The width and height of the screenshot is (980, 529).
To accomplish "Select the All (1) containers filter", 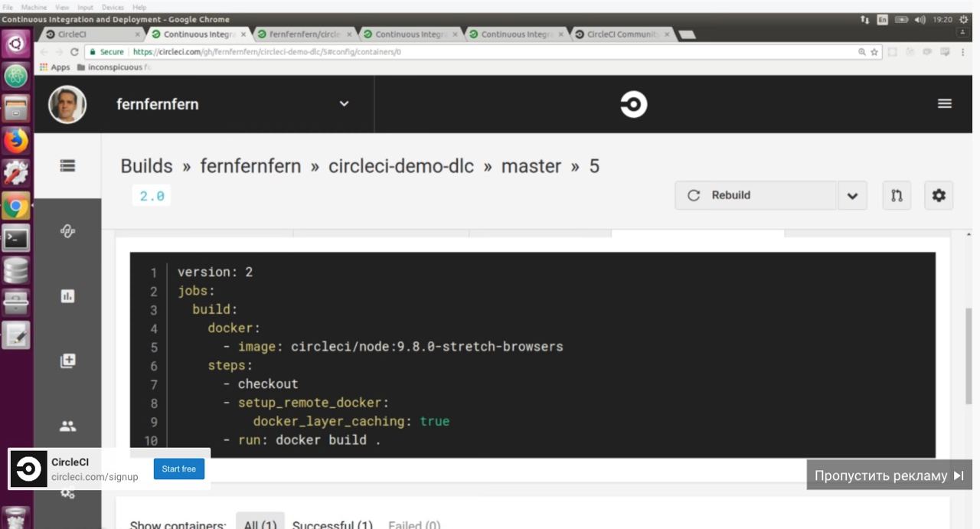I will click(x=260, y=524).
